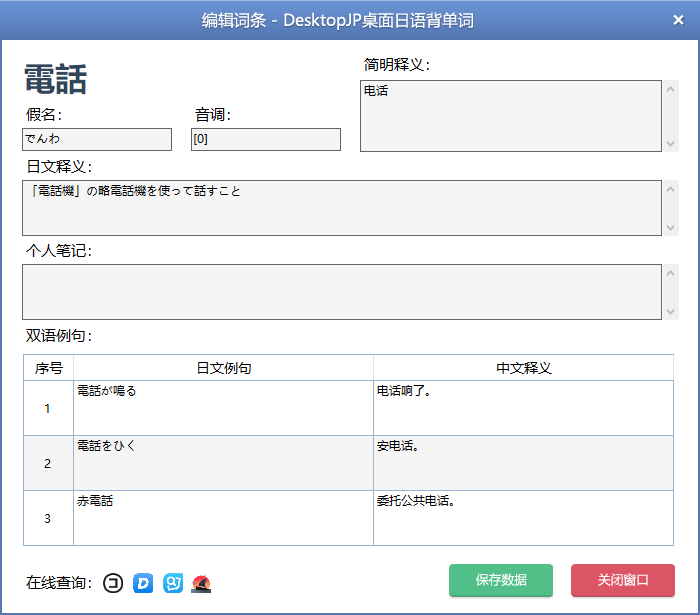Viewport: 700px width, 615px height.
Task: Select example cell 電話が鳴る
Action: point(223,408)
